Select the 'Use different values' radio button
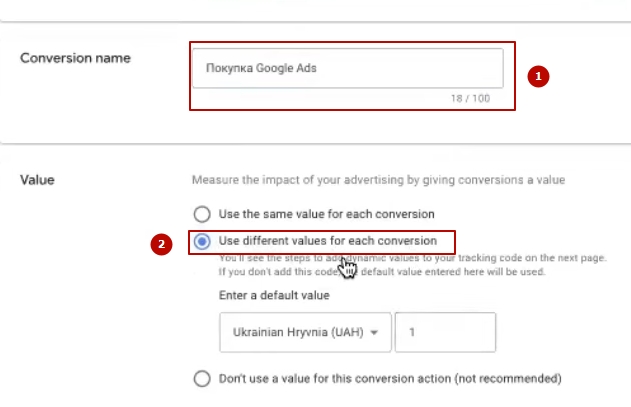Viewport: 631px width, 407px height. click(x=202, y=241)
